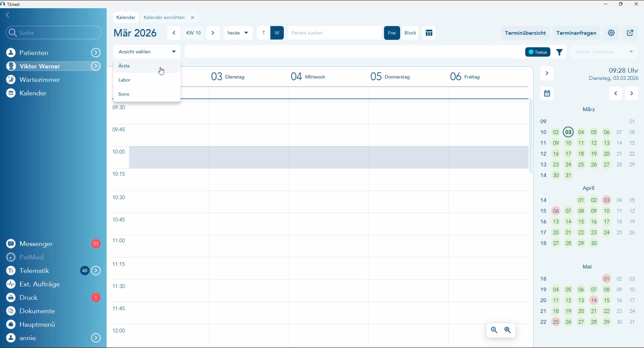
Task: Zoom in the calendar with magnifier plus
Action: (x=508, y=330)
